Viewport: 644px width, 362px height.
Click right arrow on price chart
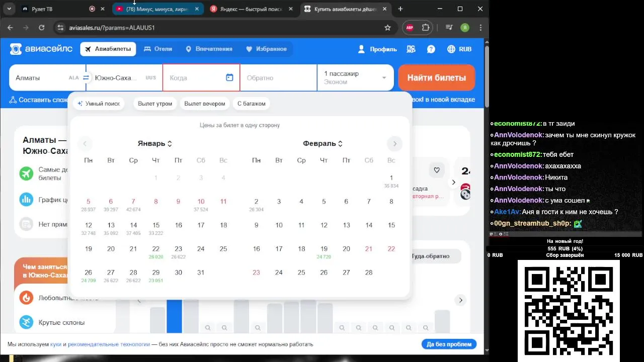(460, 300)
